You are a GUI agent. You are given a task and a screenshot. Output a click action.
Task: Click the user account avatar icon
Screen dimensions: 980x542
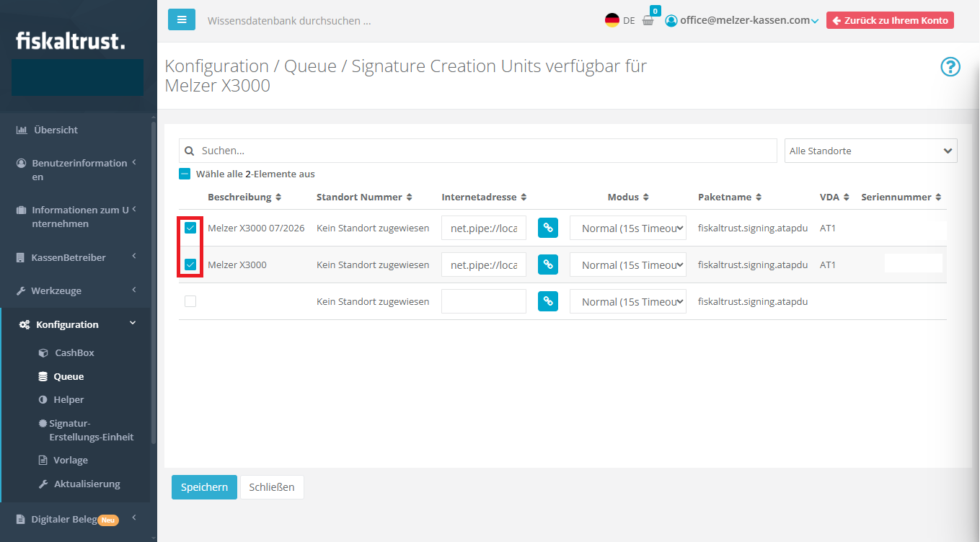pyautogui.click(x=671, y=20)
